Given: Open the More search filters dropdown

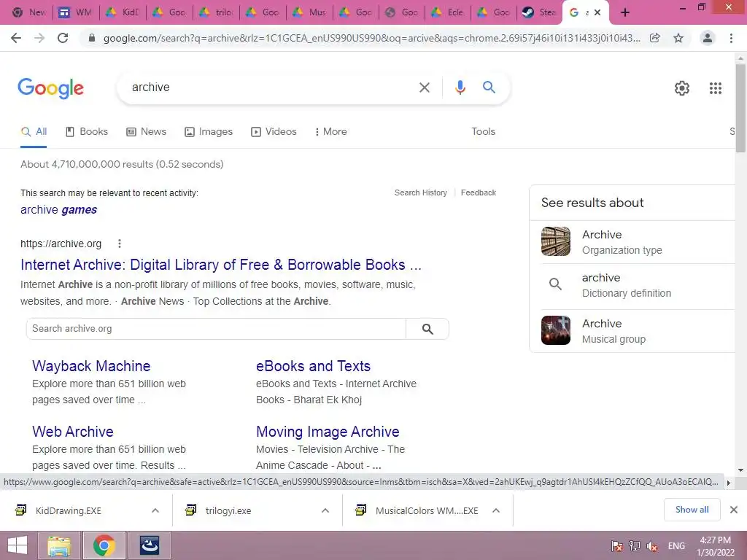Looking at the screenshot, I should tap(330, 132).
